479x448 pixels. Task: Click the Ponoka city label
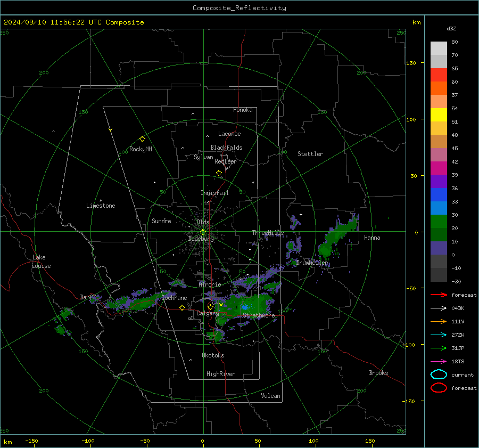[x=243, y=110]
